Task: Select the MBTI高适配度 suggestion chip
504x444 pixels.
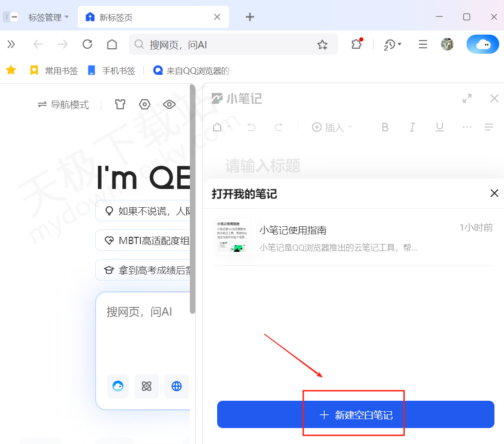Action: (x=143, y=240)
